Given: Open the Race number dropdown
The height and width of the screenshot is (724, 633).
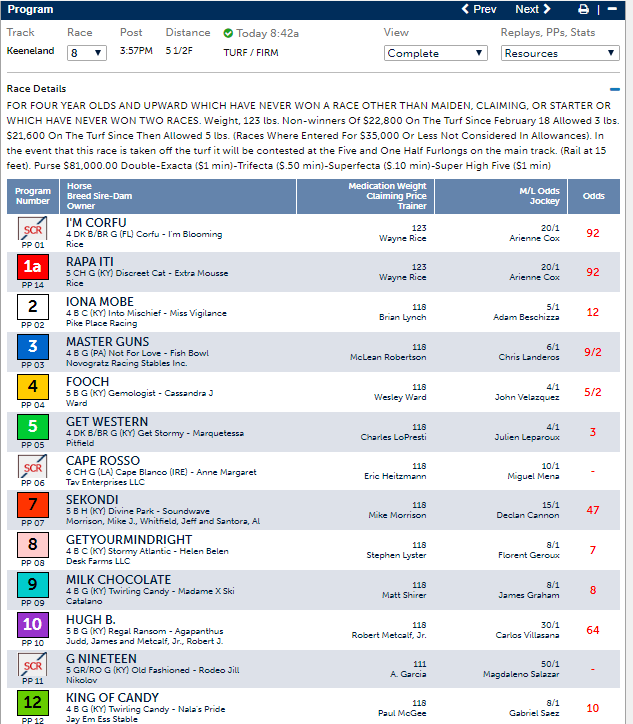Looking at the screenshot, I should 85,52.
